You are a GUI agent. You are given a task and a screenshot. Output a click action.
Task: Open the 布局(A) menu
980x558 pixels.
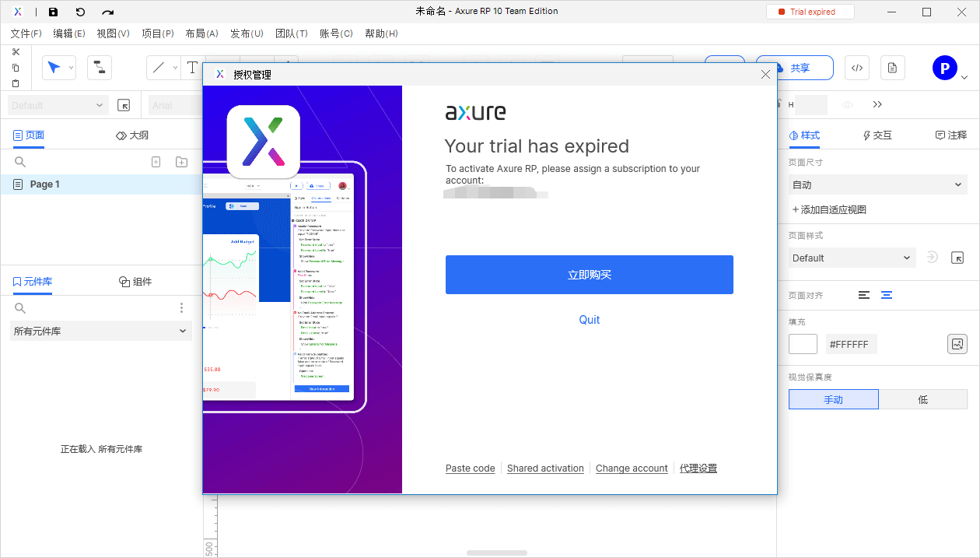coord(202,33)
